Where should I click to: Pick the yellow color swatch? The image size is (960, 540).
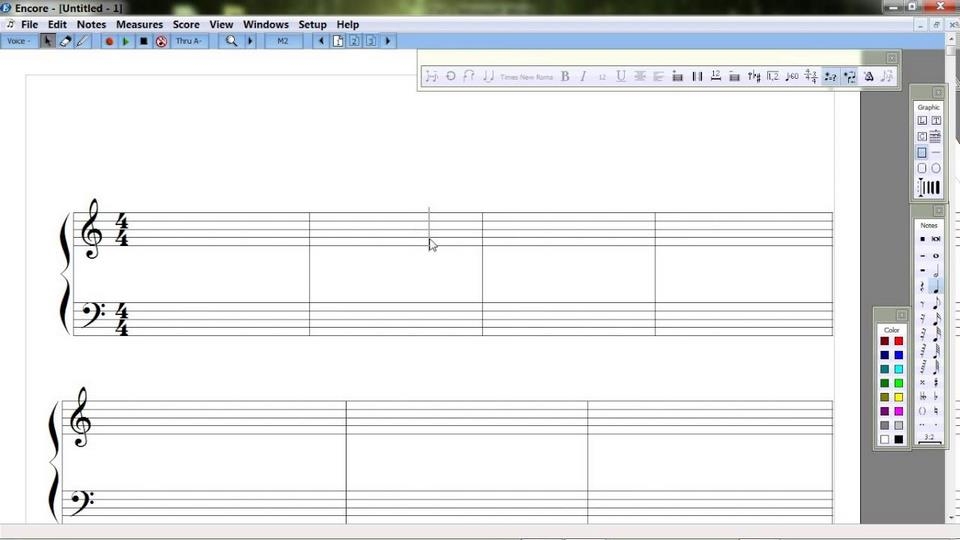pyautogui.click(x=898, y=397)
